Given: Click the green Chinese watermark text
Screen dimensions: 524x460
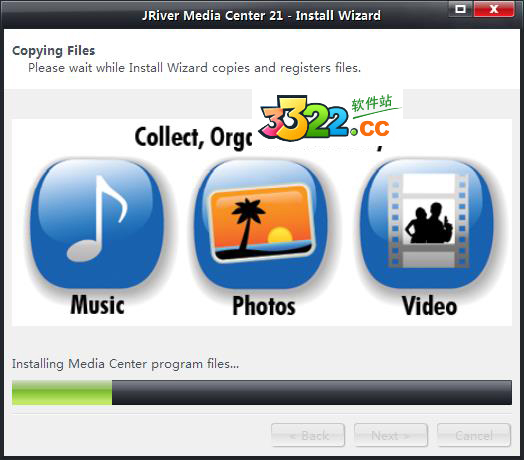Looking at the screenshot, I should click(x=372, y=103).
